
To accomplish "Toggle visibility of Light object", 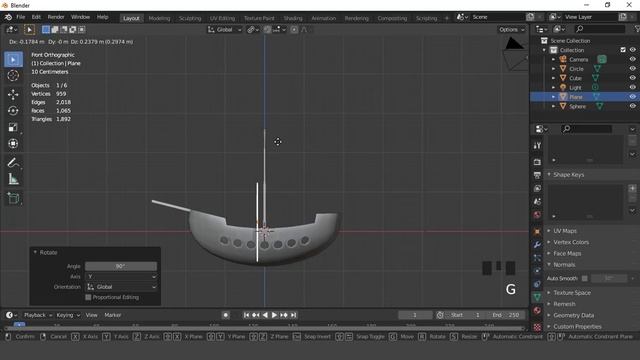I will point(632,87).
